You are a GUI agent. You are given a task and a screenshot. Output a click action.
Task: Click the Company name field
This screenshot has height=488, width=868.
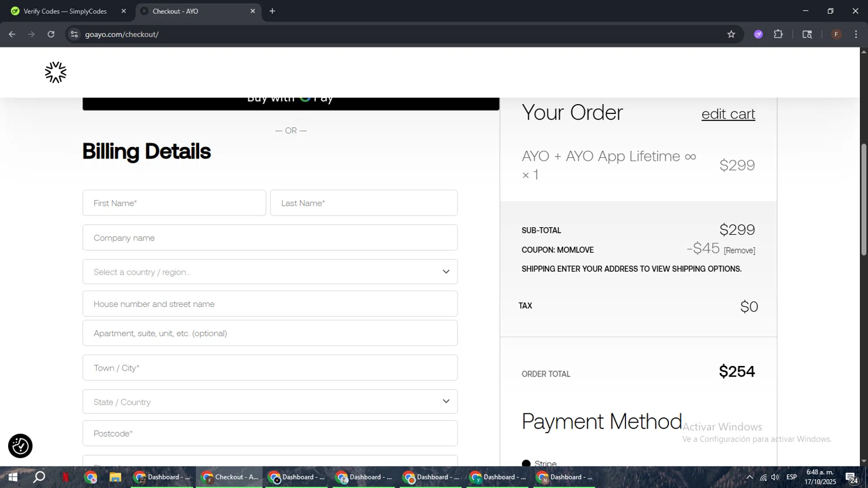click(270, 238)
